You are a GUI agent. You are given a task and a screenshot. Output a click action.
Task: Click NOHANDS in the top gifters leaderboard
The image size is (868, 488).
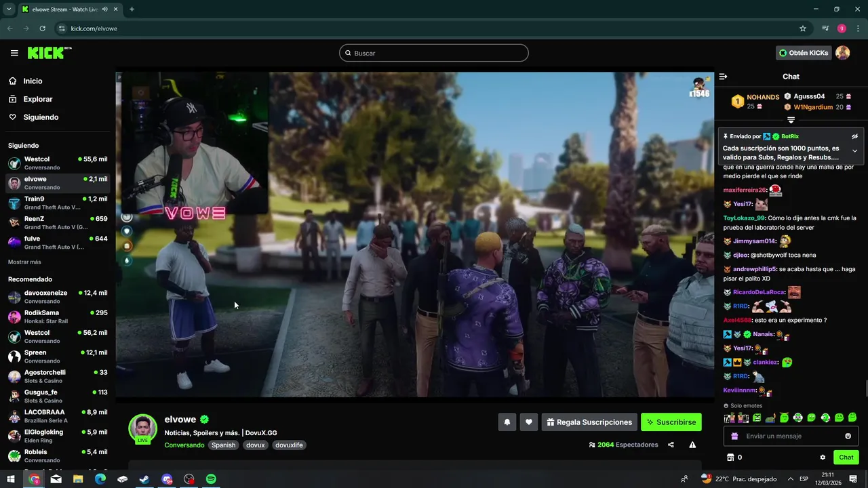[x=763, y=97]
